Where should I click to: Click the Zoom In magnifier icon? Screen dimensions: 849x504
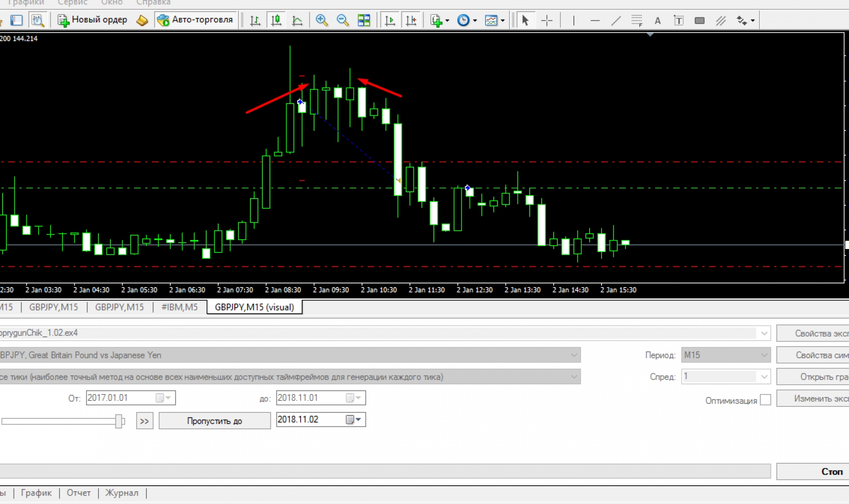click(321, 20)
